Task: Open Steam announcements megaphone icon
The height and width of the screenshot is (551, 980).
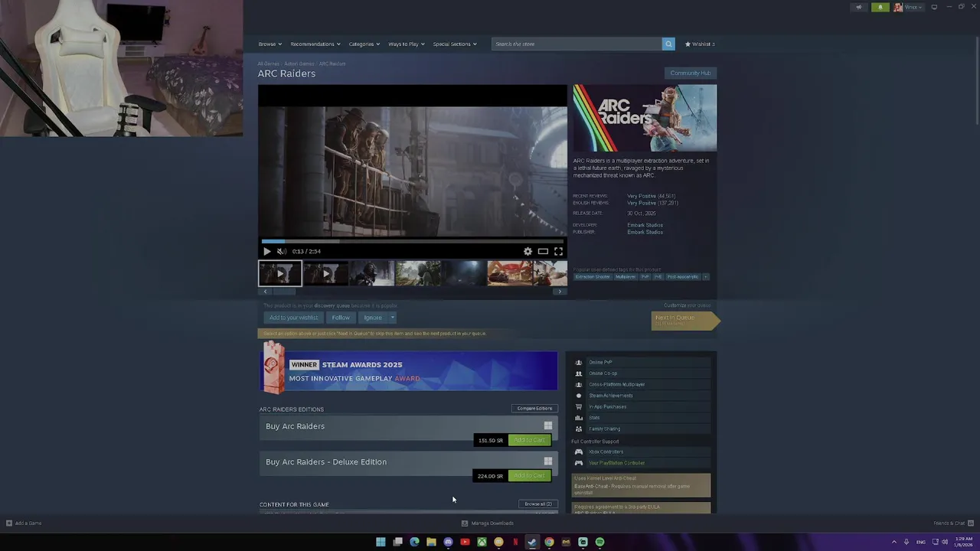Action: 858,7
